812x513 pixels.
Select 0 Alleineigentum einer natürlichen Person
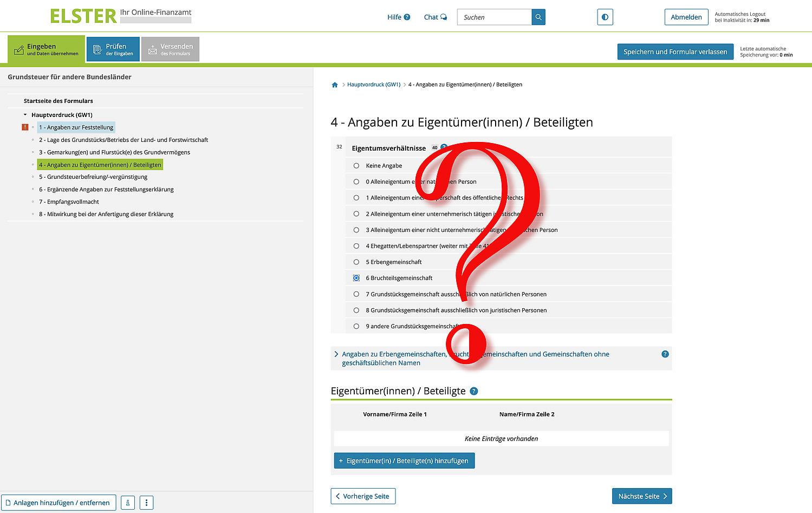pyautogui.click(x=356, y=181)
